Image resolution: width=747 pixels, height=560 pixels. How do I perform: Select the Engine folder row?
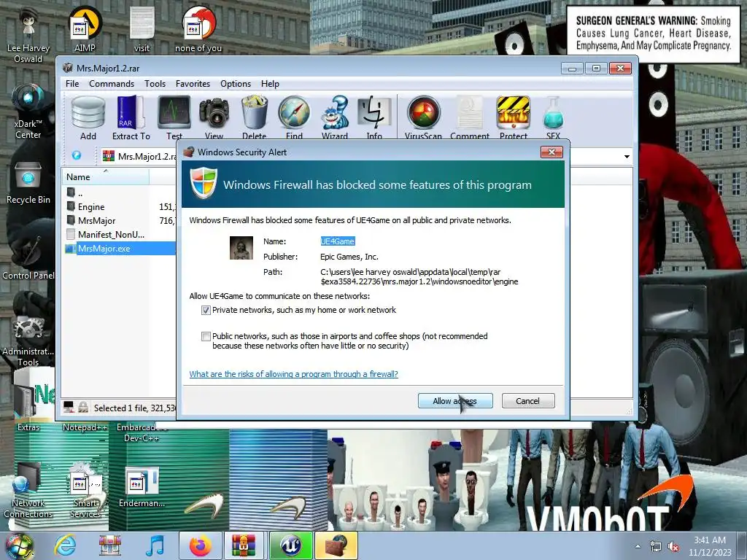(x=119, y=206)
